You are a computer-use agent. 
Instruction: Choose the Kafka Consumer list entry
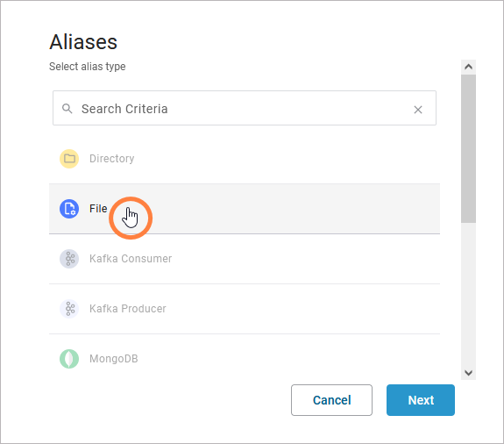click(x=245, y=259)
